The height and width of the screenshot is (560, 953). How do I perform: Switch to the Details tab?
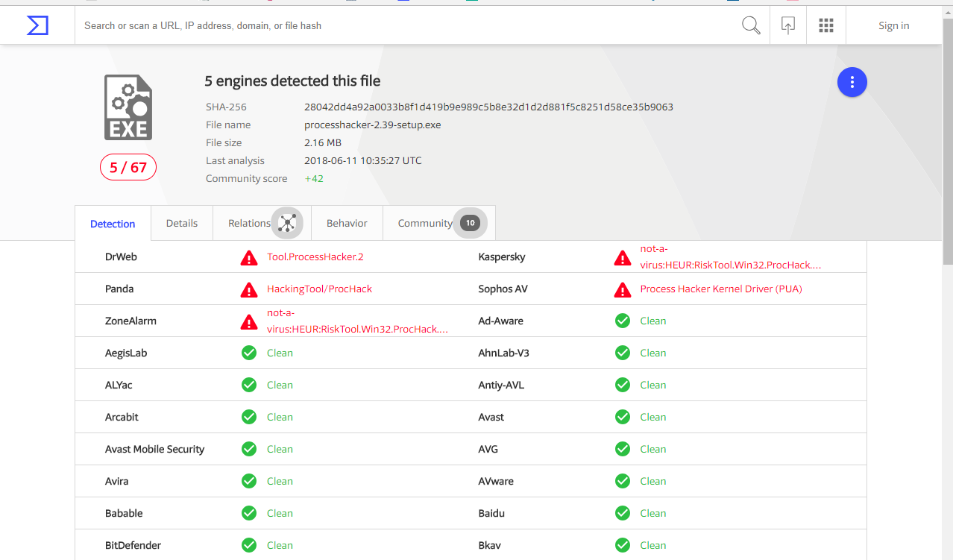tap(182, 223)
